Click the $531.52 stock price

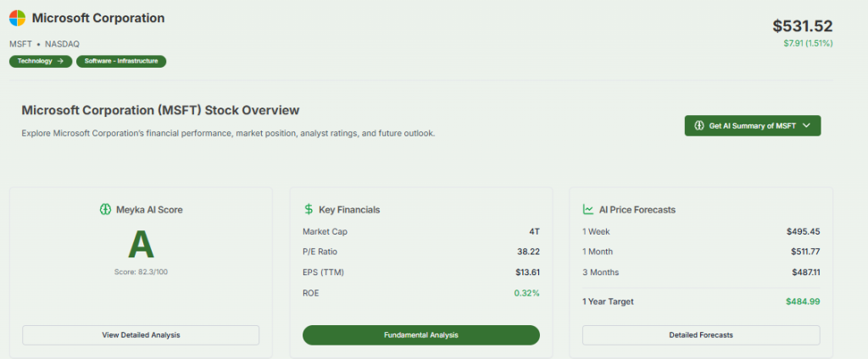click(803, 26)
